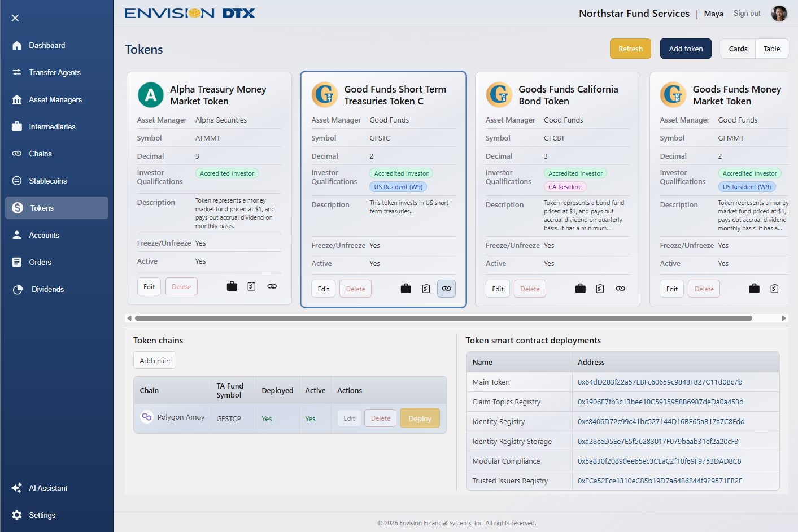798x532 pixels.
Task: Close the sidebar with the X icon
Action: (15, 18)
